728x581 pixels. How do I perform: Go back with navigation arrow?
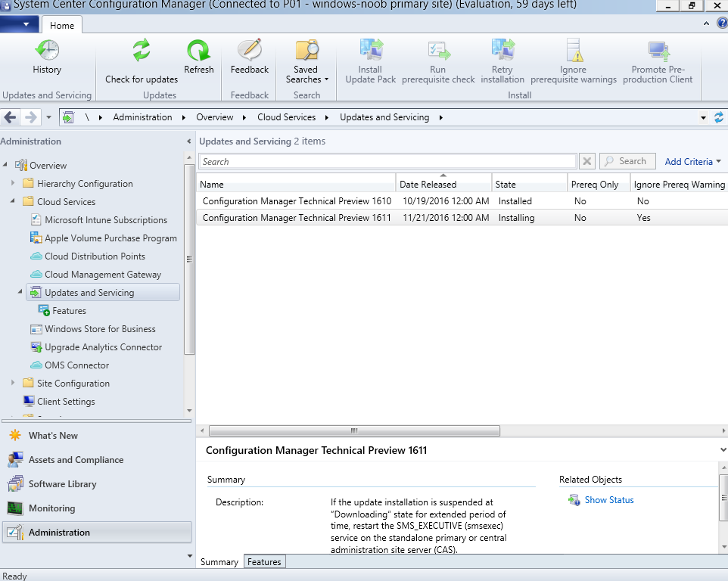10,117
